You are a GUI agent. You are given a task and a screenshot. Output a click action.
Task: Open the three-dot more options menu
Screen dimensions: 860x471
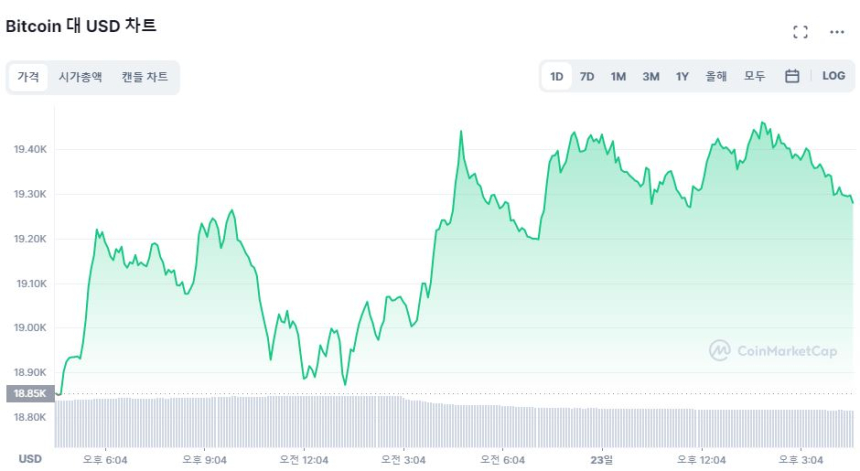837,32
